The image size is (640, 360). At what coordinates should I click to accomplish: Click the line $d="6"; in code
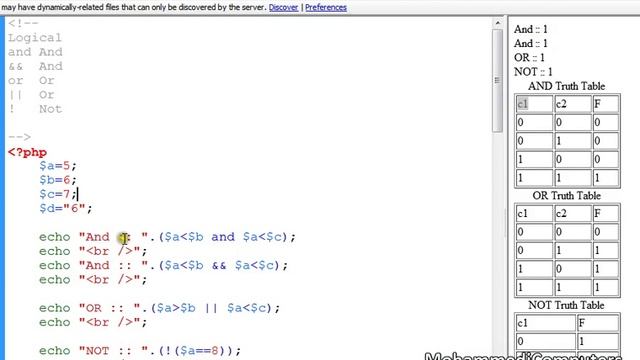coord(65,209)
